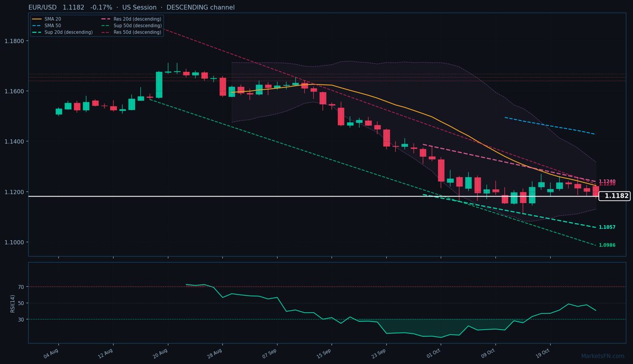633x364 pixels.
Task: Click the 1.1400 price axis label
Action: (x=14, y=142)
